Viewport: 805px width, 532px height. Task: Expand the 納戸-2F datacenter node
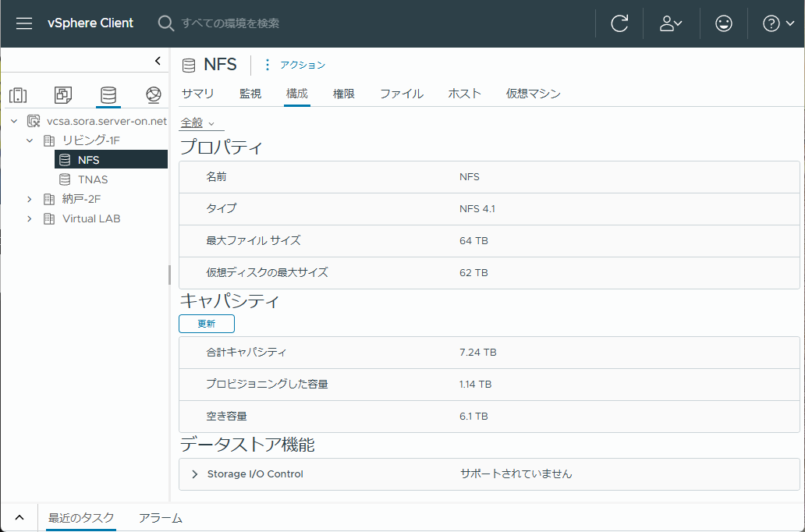pos(30,199)
